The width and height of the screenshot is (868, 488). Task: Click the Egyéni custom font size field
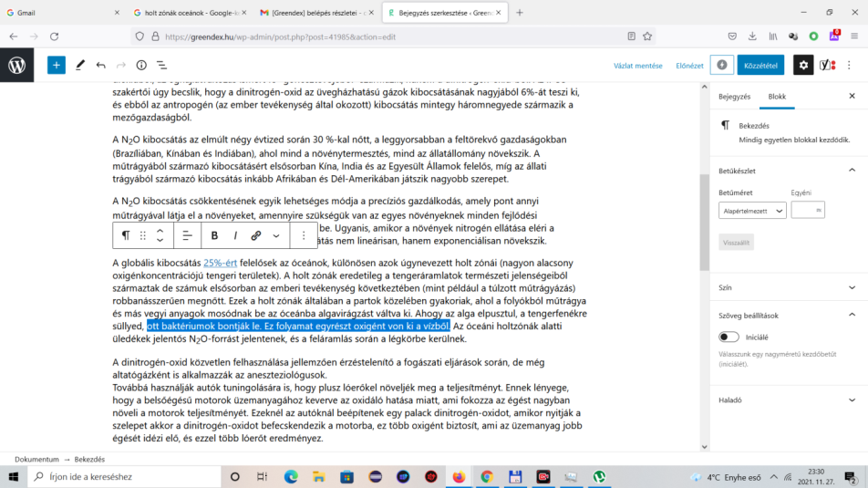click(x=807, y=210)
